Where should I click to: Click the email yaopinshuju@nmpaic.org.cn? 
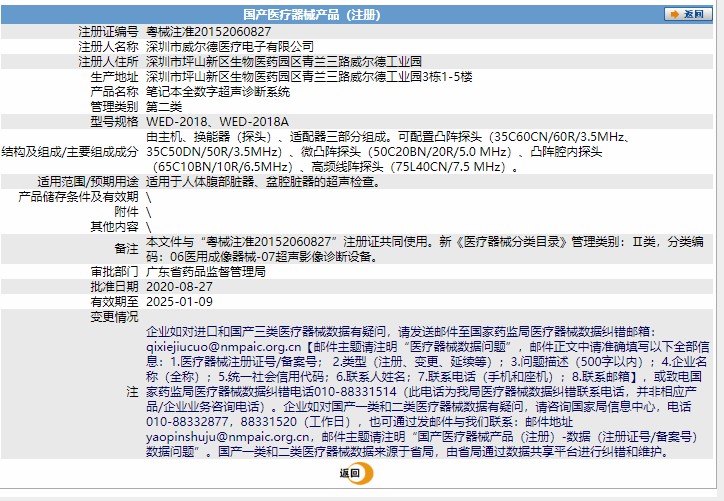(228, 437)
